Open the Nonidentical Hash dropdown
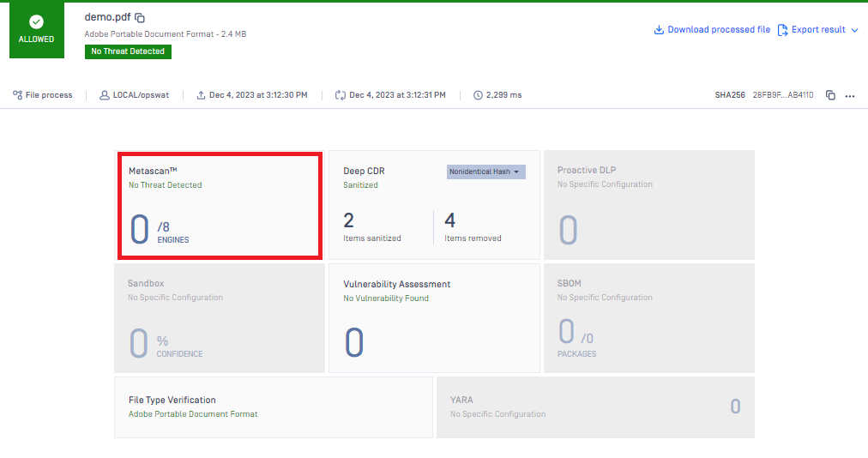 485,172
